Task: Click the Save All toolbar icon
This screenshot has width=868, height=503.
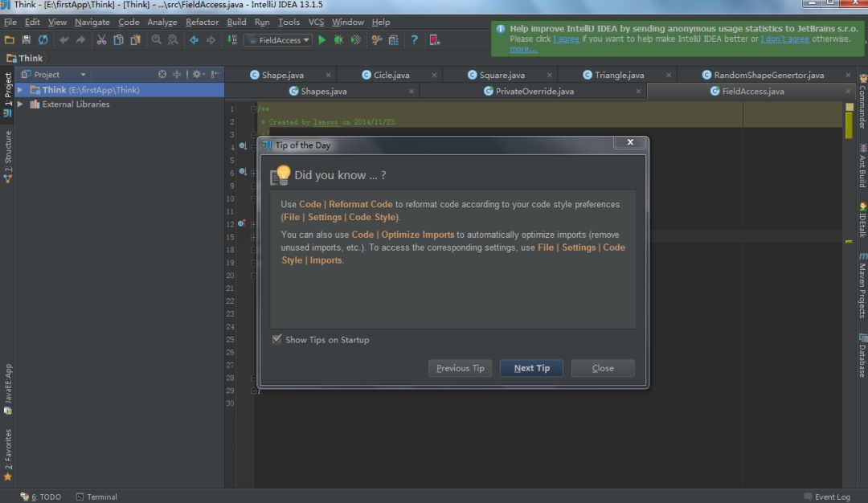Action: [x=26, y=40]
